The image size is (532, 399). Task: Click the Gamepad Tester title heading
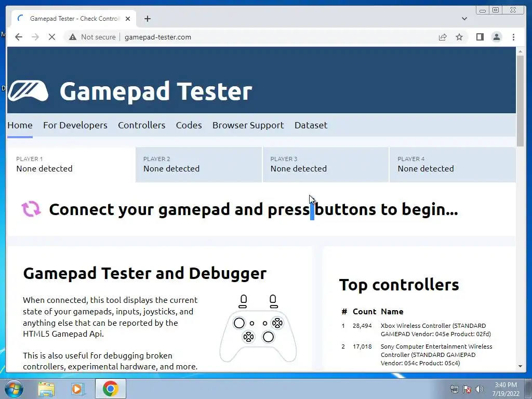click(156, 91)
